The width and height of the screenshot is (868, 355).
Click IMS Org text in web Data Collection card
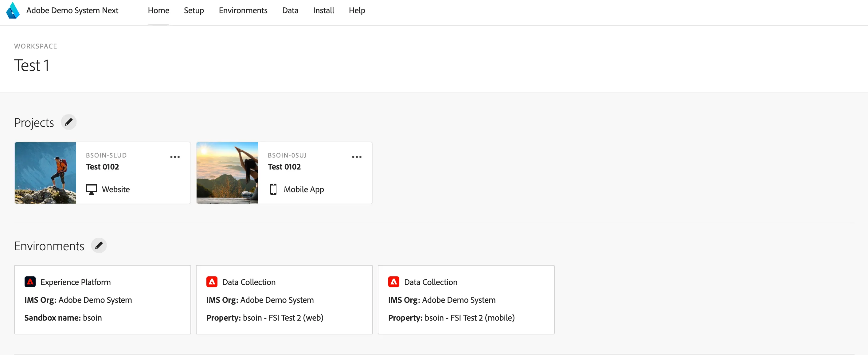pyautogui.click(x=260, y=300)
